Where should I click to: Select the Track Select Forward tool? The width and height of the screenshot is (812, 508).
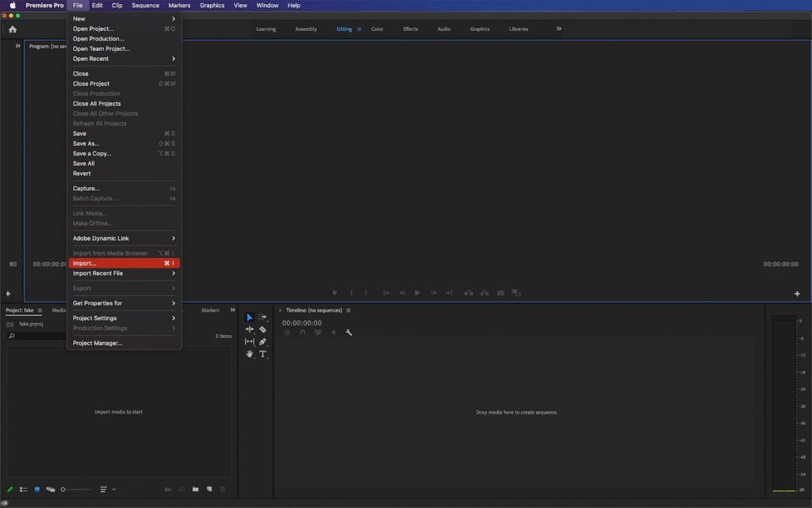coord(262,317)
